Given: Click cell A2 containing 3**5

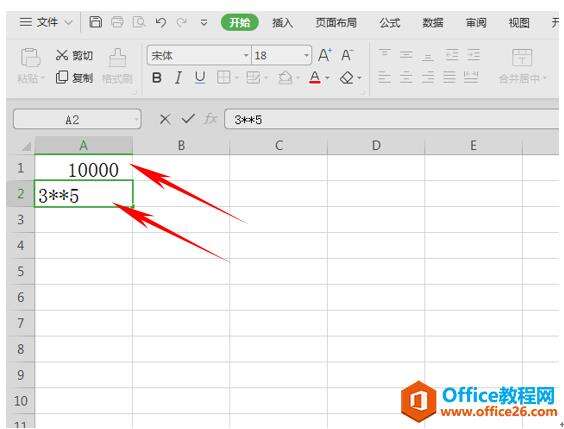Looking at the screenshot, I should pos(83,194).
